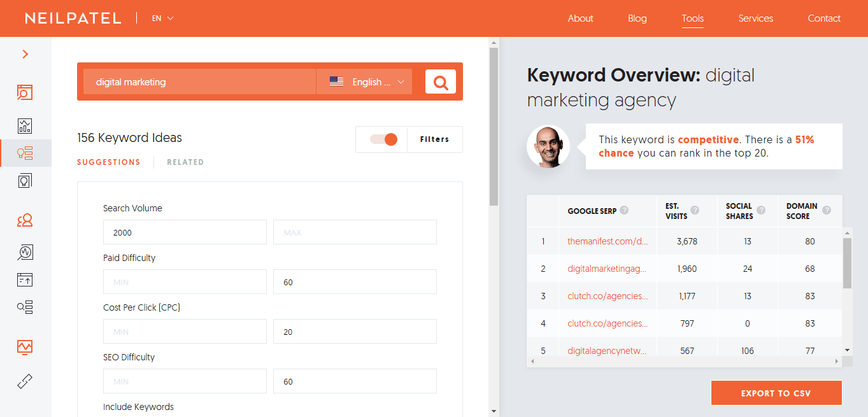Open the English language/location dropdown
868x417 pixels.
point(364,81)
